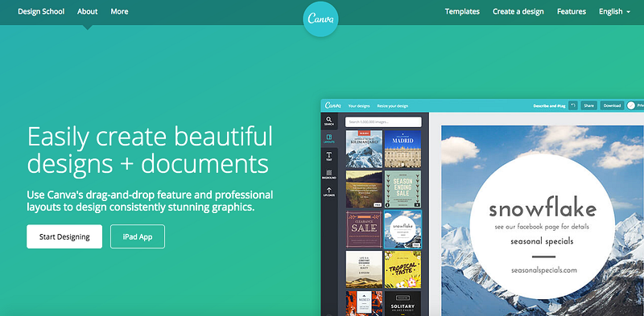Image resolution: width=644 pixels, height=316 pixels.
Task: Click the iPad App button
Action: 138,236
